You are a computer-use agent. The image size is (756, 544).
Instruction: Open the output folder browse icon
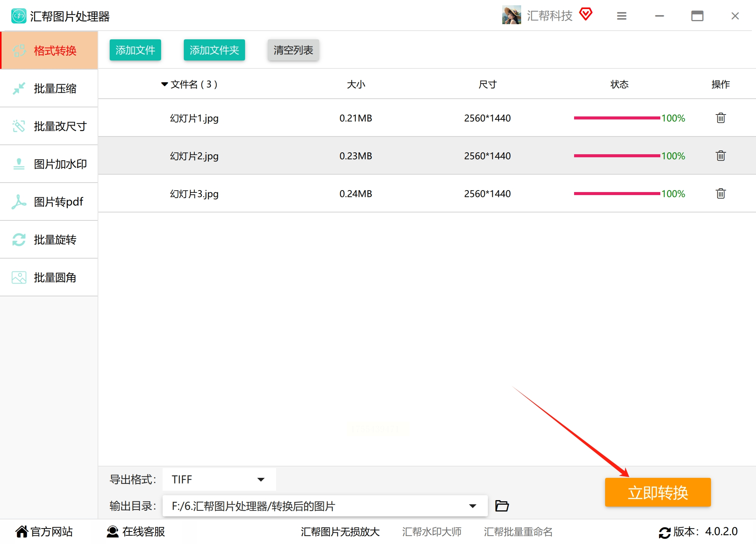point(502,505)
